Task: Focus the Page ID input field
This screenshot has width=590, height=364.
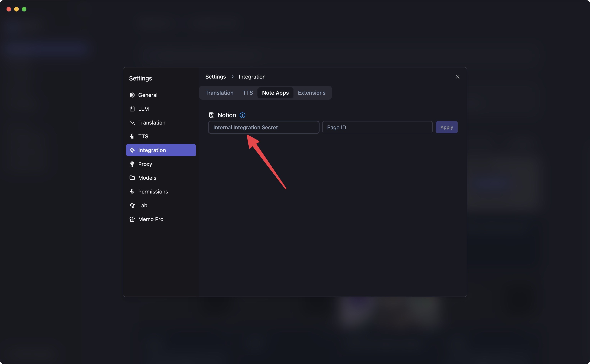Action: 377,127
